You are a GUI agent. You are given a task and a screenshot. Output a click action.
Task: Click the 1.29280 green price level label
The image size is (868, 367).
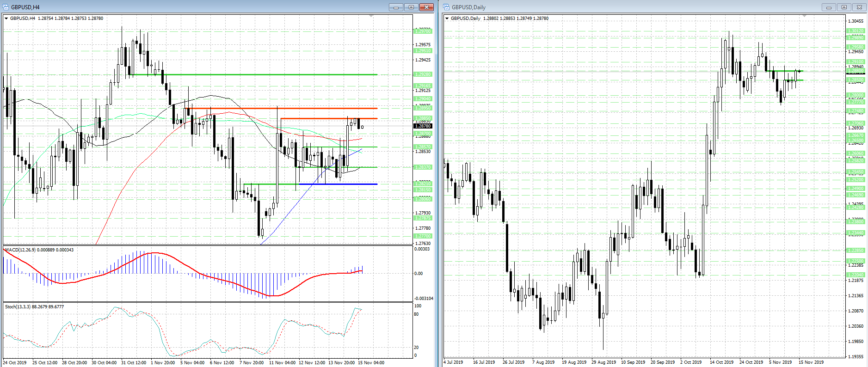[x=423, y=74]
